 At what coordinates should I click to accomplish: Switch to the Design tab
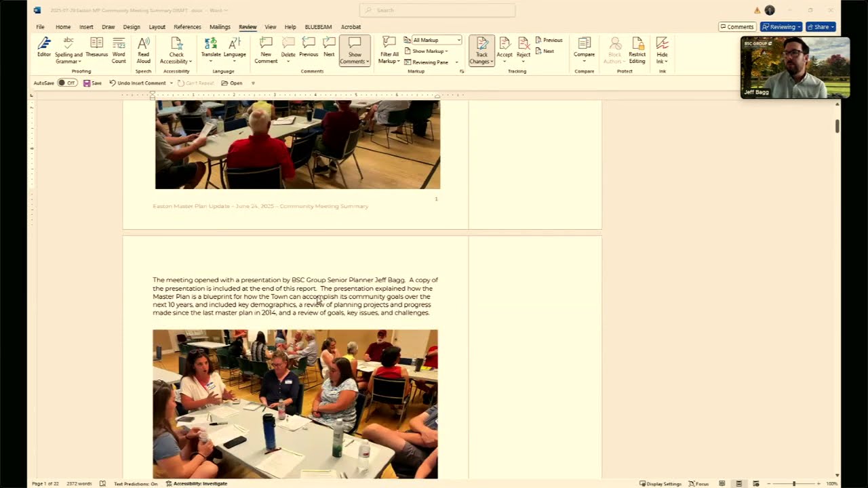tap(132, 27)
